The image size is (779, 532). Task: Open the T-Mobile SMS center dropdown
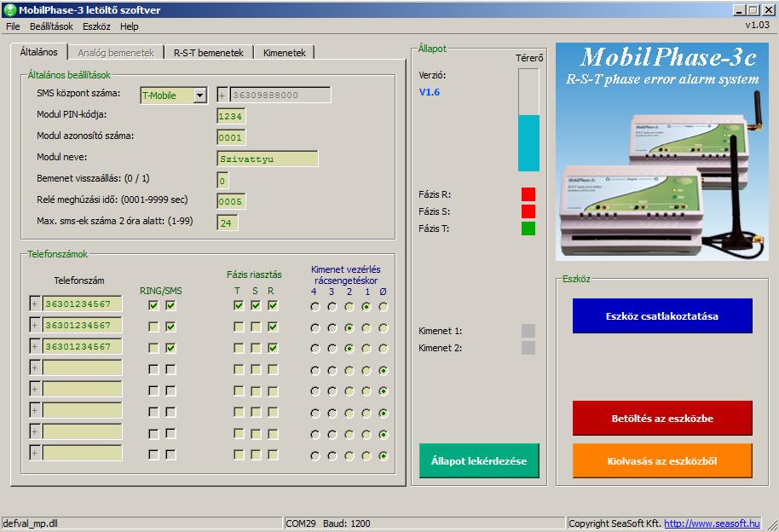coord(199,95)
